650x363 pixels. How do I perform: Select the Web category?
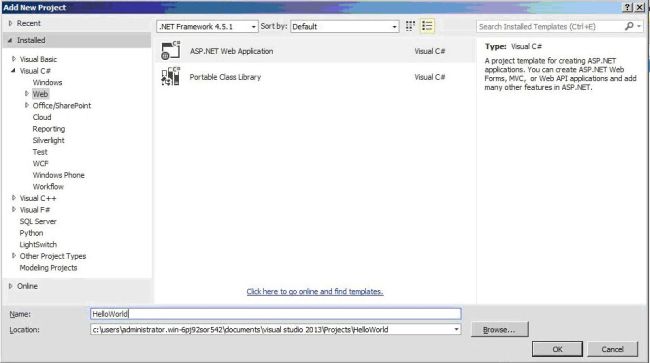coord(41,94)
